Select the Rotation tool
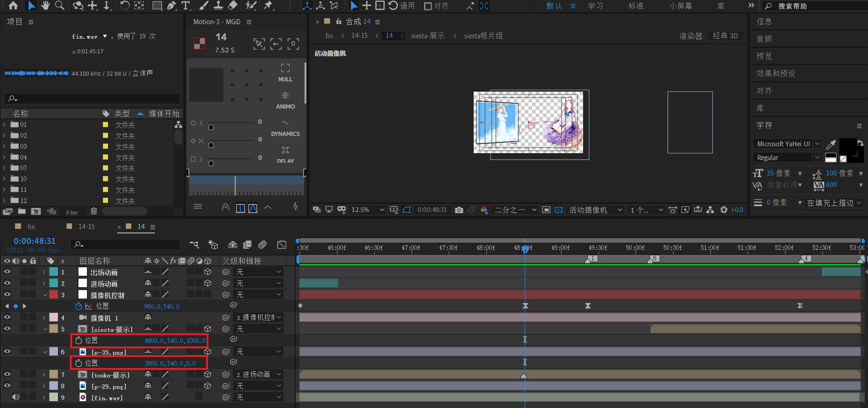868x408 pixels. [124, 5]
